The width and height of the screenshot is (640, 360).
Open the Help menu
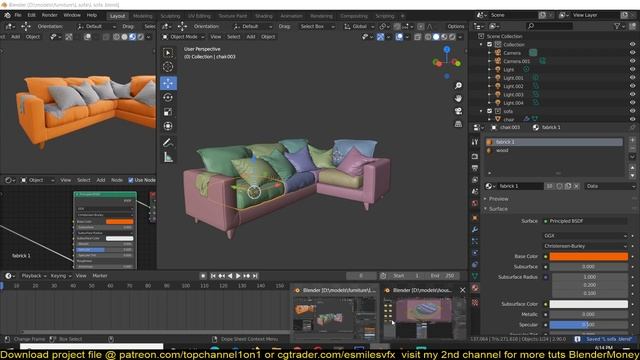(91, 15)
